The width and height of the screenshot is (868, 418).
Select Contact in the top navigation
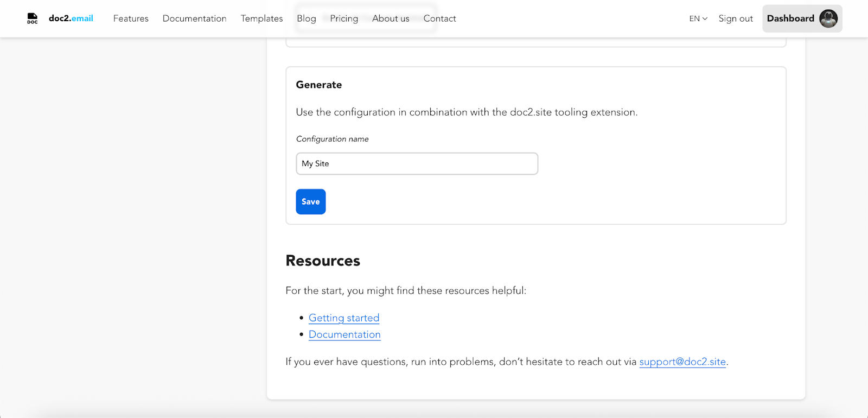pyautogui.click(x=439, y=18)
